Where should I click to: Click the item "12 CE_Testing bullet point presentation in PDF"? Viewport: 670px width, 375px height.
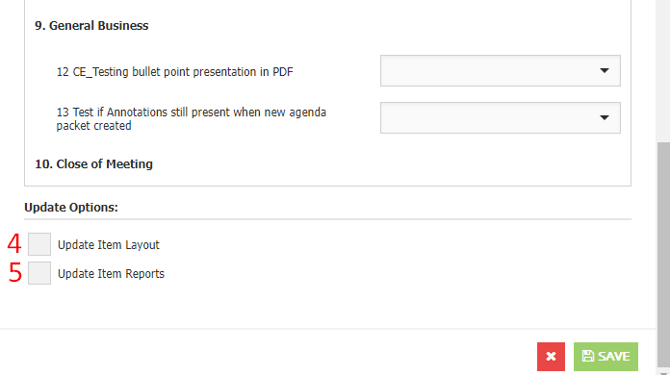pyautogui.click(x=175, y=72)
